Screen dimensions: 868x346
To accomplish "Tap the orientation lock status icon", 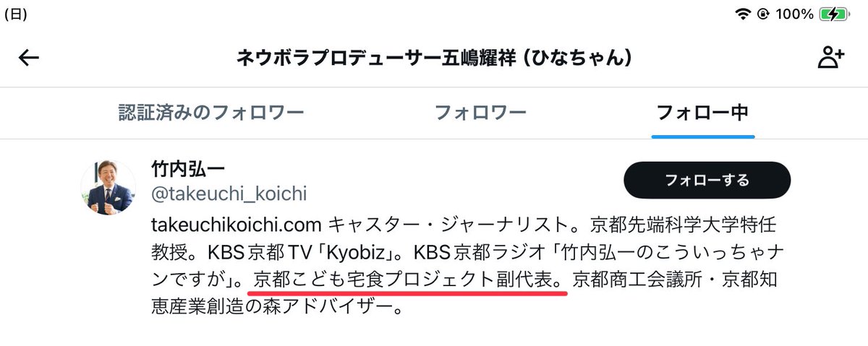I will tap(762, 14).
